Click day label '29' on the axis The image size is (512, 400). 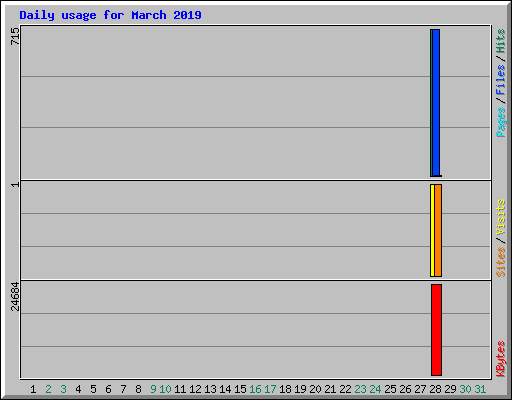click(450, 389)
